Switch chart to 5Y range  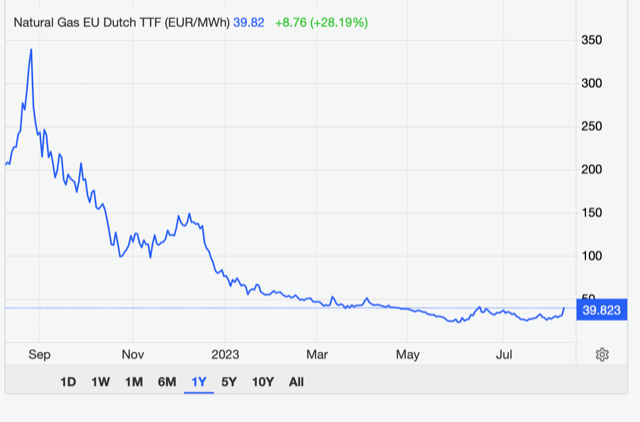pyautogui.click(x=230, y=382)
